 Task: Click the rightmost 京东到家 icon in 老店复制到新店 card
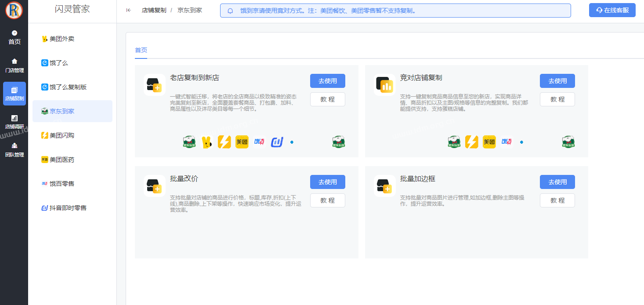click(339, 142)
